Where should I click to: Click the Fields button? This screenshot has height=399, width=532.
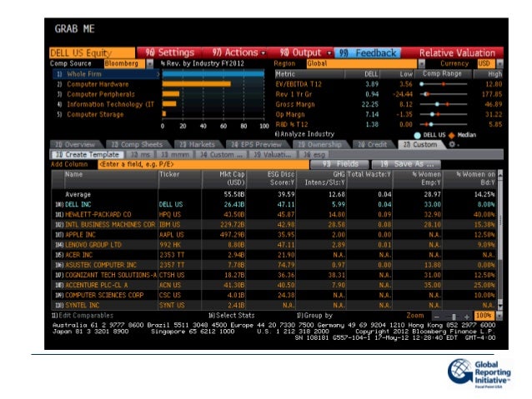[340, 164]
